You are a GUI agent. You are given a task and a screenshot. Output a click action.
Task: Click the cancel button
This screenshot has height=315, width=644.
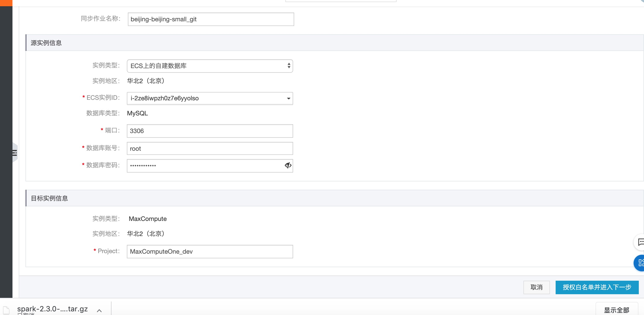536,287
